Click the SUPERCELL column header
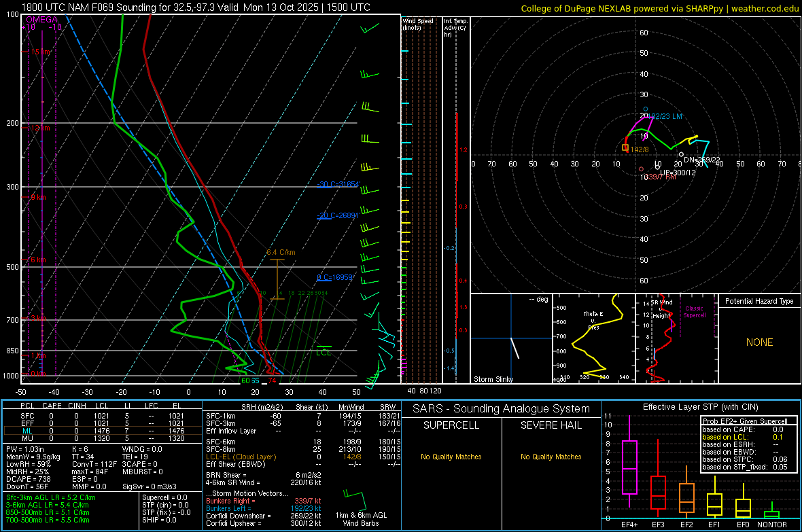Image resolution: width=802 pixels, height=532 pixels. (451, 425)
